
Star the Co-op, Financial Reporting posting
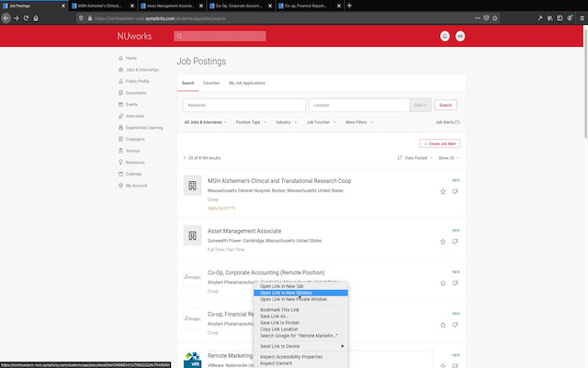[443, 325]
